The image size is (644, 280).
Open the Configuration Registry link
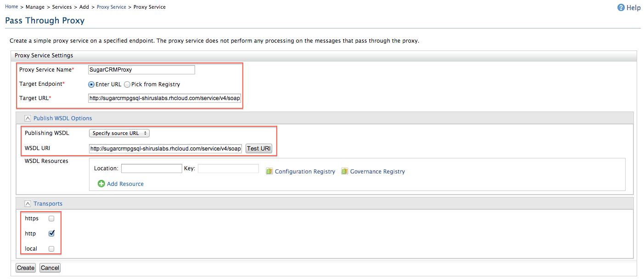click(305, 171)
